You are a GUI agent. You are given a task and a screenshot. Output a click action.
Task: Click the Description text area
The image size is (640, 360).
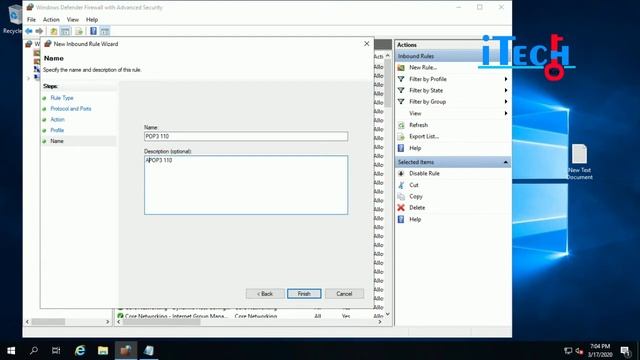[x=246, y=185]
